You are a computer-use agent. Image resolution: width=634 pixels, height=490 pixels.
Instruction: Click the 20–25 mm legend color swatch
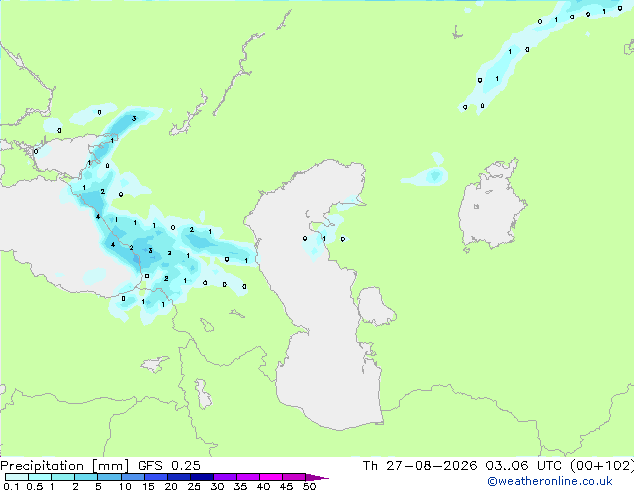coord(179,477)
